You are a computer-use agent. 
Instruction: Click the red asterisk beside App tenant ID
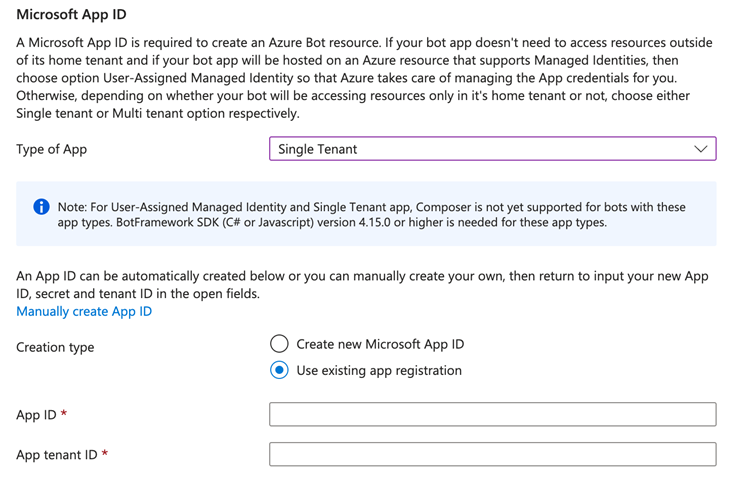click(104, 453)
